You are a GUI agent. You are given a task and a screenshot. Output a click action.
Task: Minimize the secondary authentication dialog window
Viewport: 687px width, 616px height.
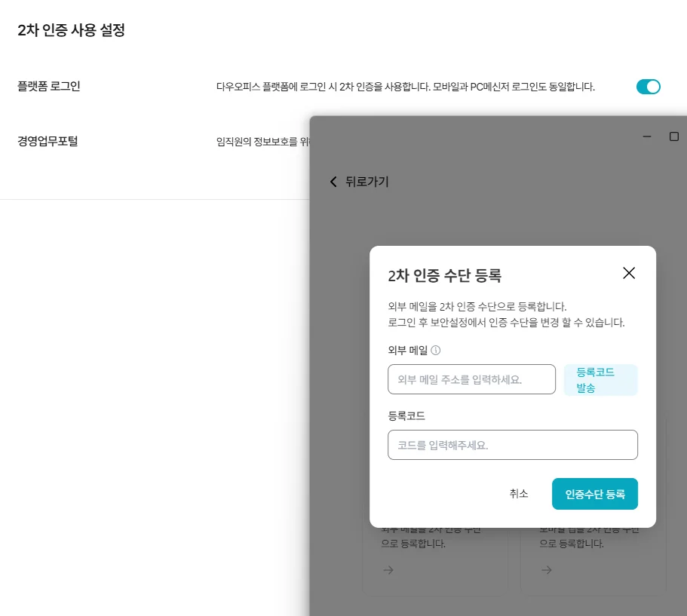pos(646,136)
